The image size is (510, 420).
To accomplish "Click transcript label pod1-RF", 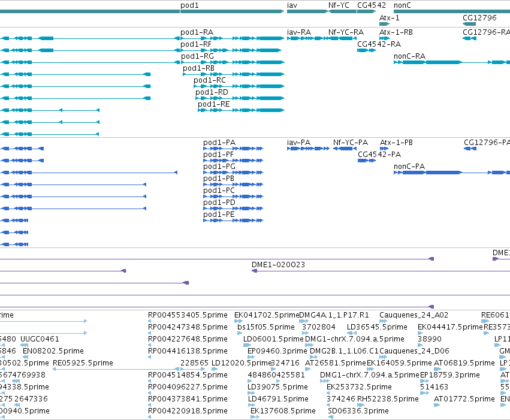I will click(196, 44).
